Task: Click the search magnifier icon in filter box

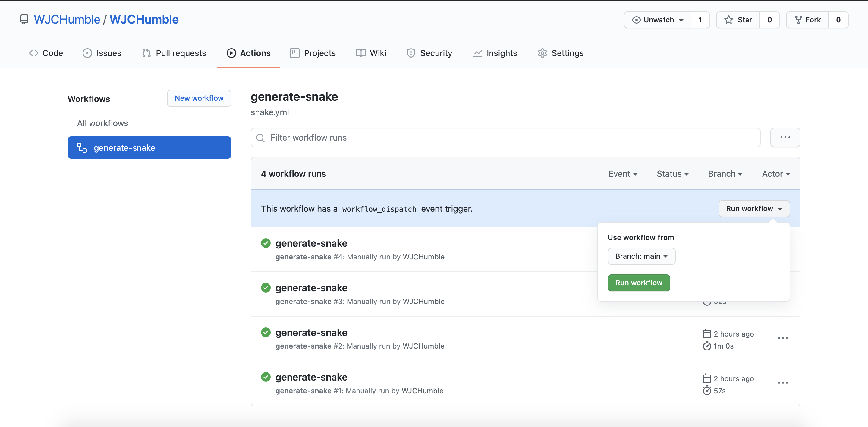Action: pyautogui.click(x=260, y=138)
